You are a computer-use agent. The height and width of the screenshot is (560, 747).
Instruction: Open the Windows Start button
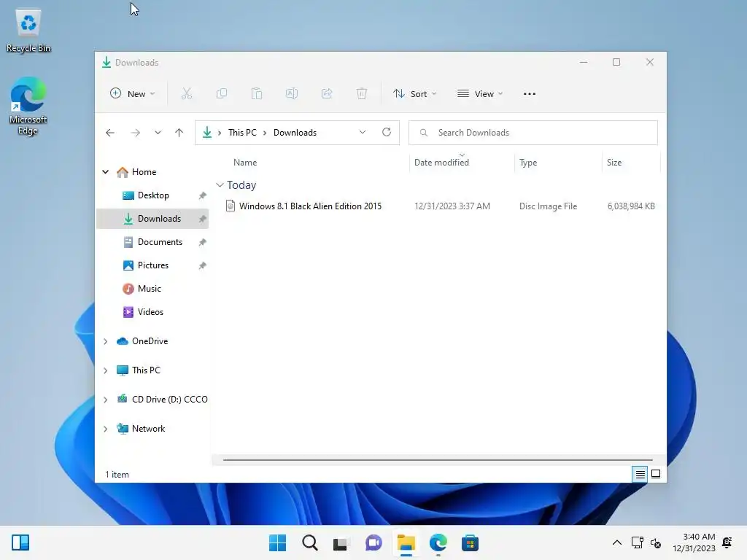[x=278, y=542]
